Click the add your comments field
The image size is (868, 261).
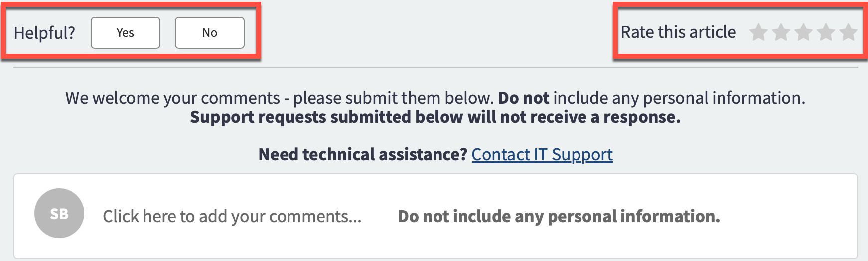pos(232,216)
